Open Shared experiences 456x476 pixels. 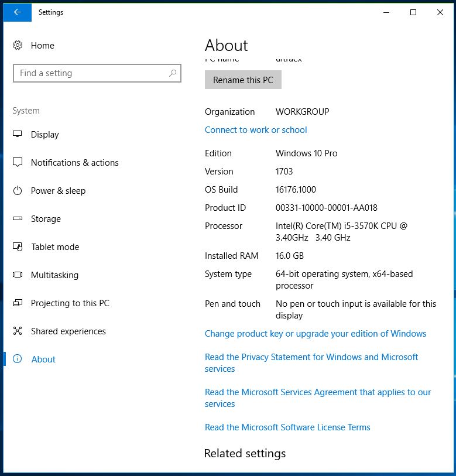[x=68, y=331]
